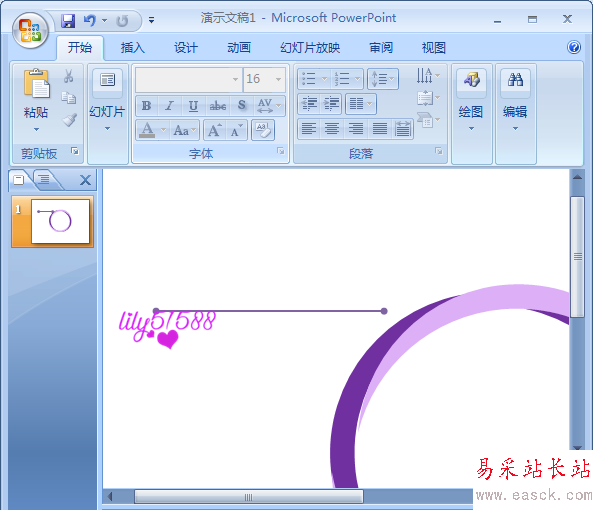Launch the 剪贴板 task pane
This screenshot has height=510, width=593.
point(75,151)
